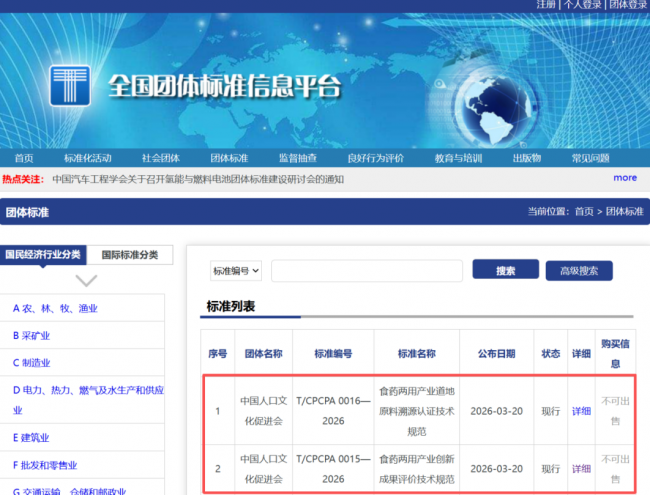Go to 标准化活动 in navigation bar
The width and height of the screenshot is (650, 495).
(88, 158)
